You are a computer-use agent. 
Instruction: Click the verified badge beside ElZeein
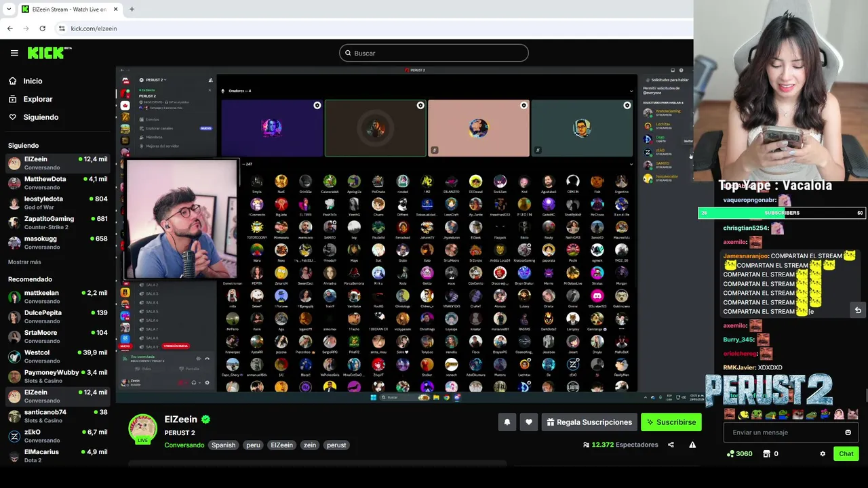pos(205,420)
